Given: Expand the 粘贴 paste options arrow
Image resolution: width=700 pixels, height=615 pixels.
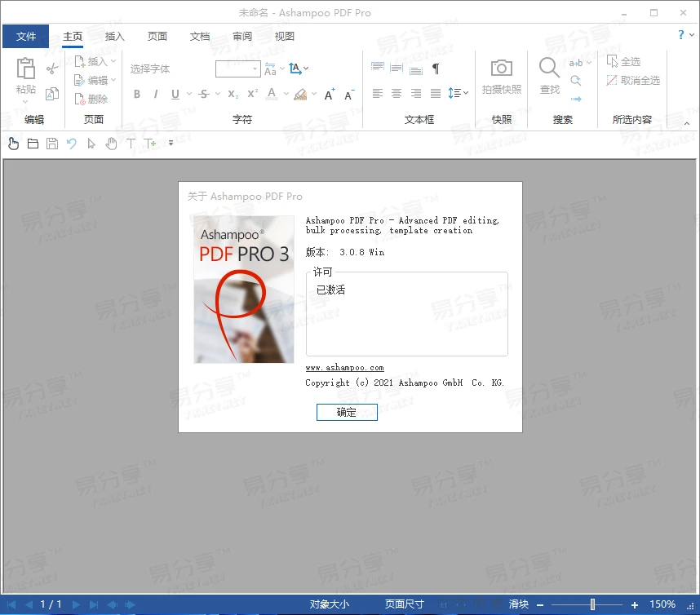Looking at the screenshot, I should [x=25, y=102].
